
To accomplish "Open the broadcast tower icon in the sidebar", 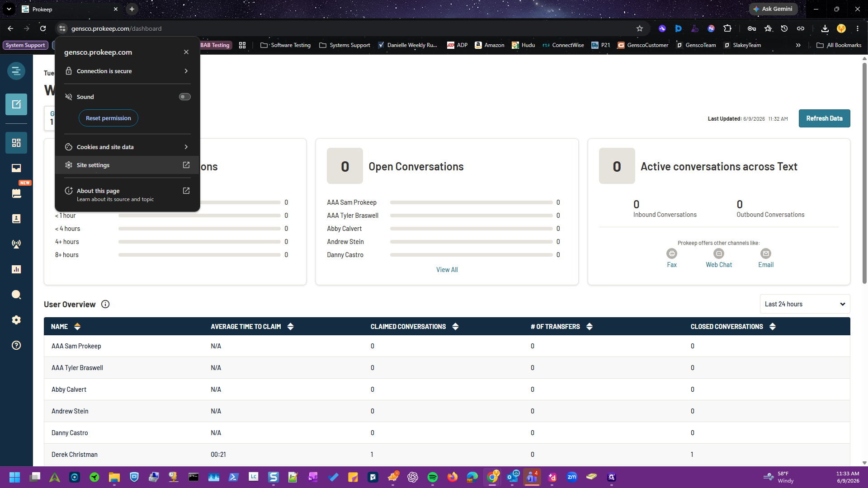I will point(16,244).
